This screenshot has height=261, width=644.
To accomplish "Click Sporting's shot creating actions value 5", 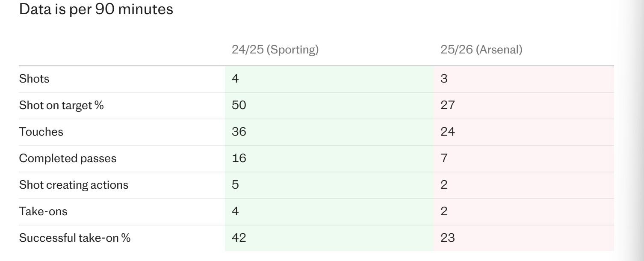I will tap(235, 185).
